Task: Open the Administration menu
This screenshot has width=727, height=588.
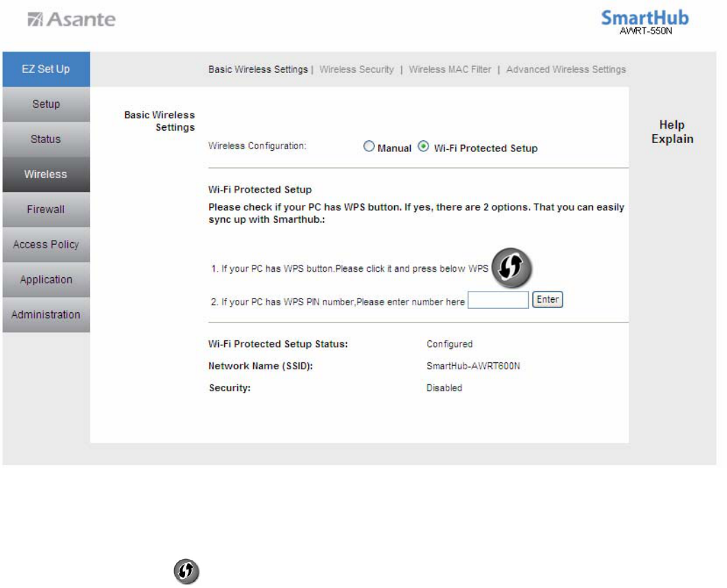Action: pyautogui.click(x=46, y=315)
